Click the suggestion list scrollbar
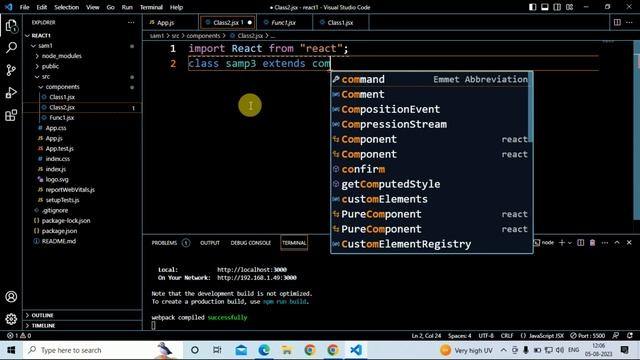 [531, 107]
